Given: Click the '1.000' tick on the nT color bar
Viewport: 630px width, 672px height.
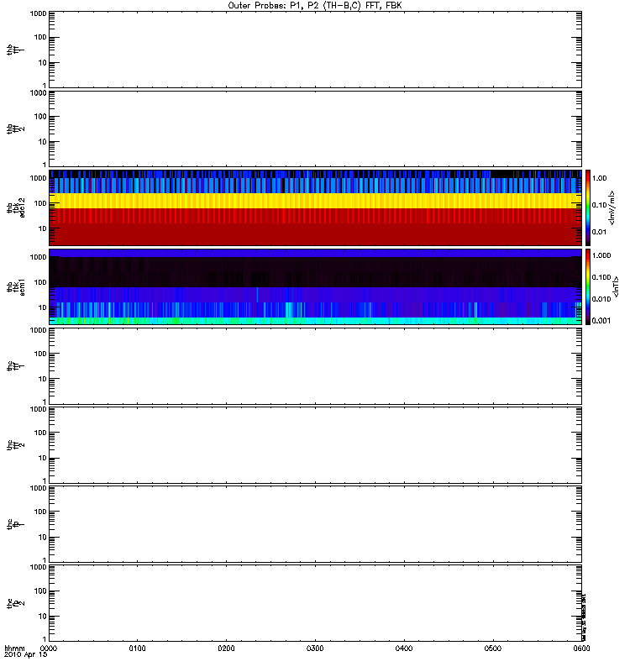Looking at the screenshot, I should point(601,255).
